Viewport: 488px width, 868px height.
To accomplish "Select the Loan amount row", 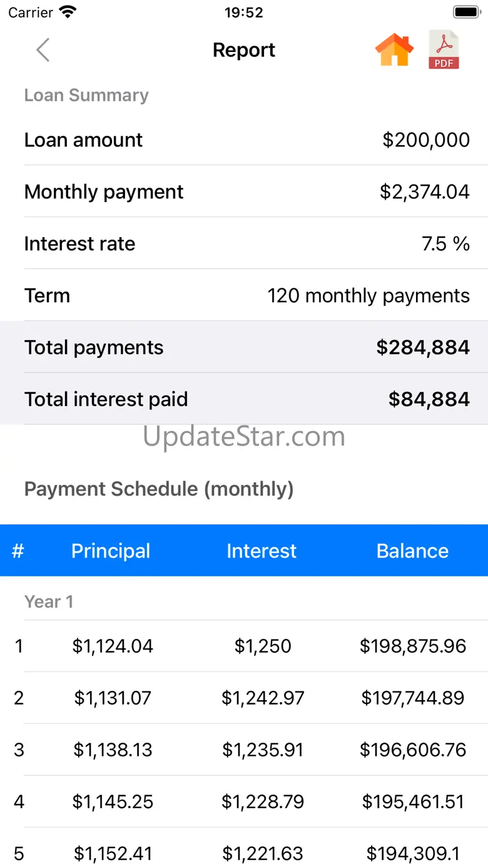I will (247, 140).
